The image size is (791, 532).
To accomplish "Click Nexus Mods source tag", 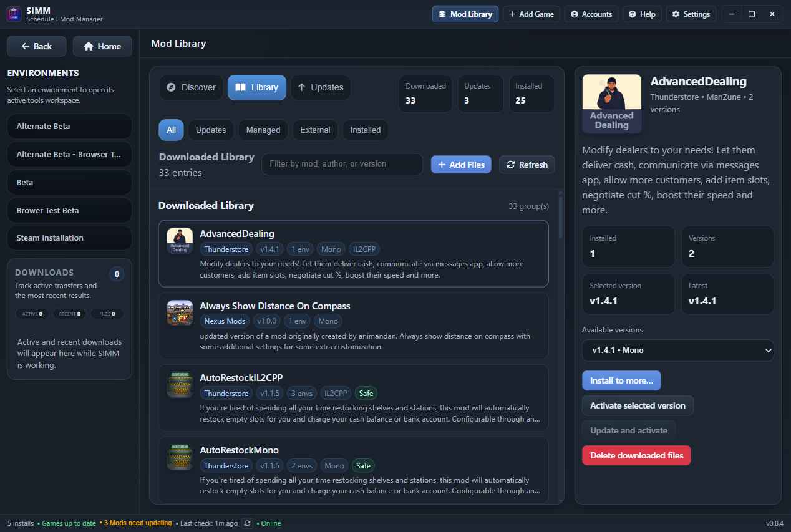I will (x=225, y=321).
